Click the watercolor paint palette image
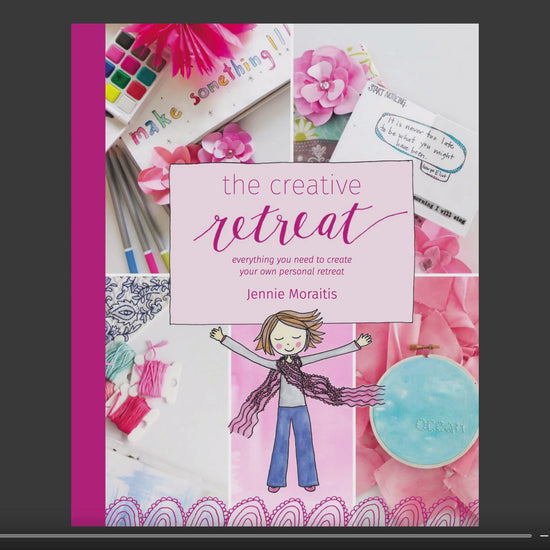The height and width of the screenshot is (550, 550). (x=134, y=75)
